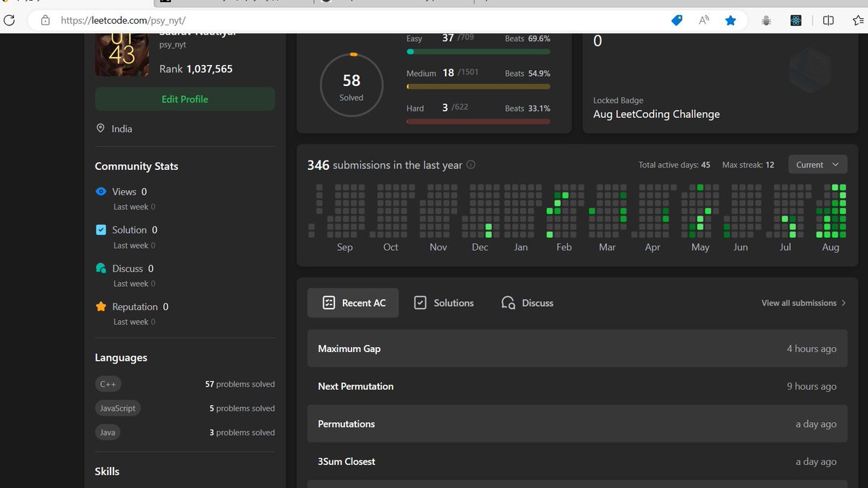Viewport: 868px width, 488px height.
Task: Switch to the Discuss tab
Action: 527,303
